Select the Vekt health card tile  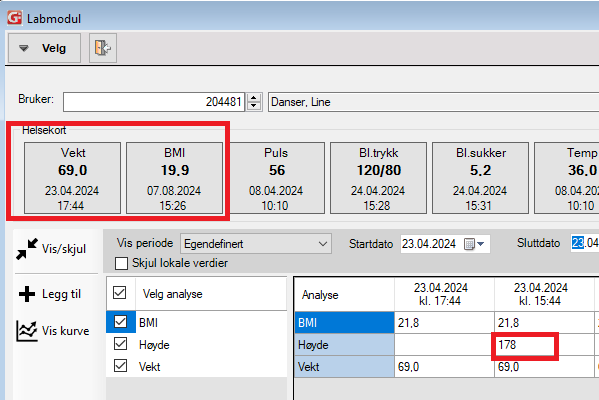[x=73, y=178]
